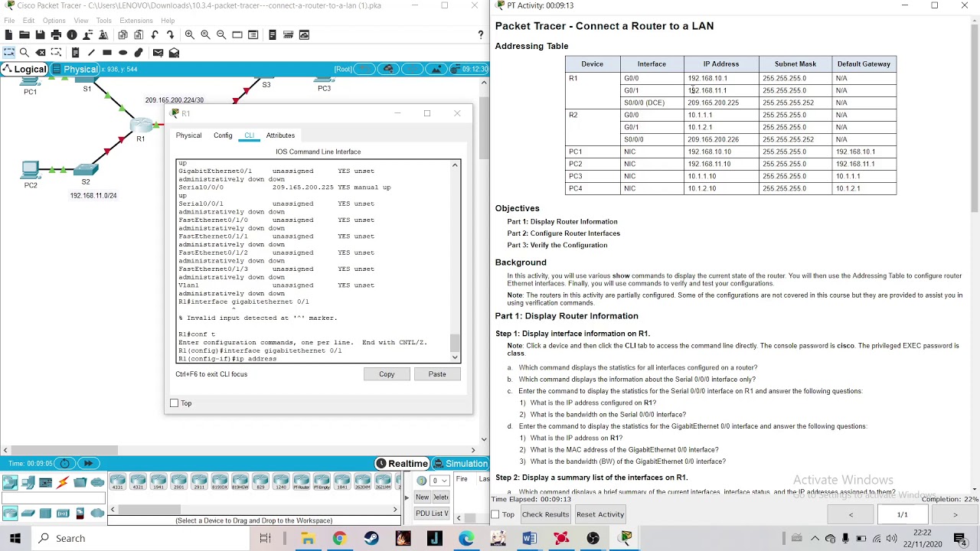The height and width of the screenshot is (551, 980).
Task: Open the File menu
Action: coord(9,21)
